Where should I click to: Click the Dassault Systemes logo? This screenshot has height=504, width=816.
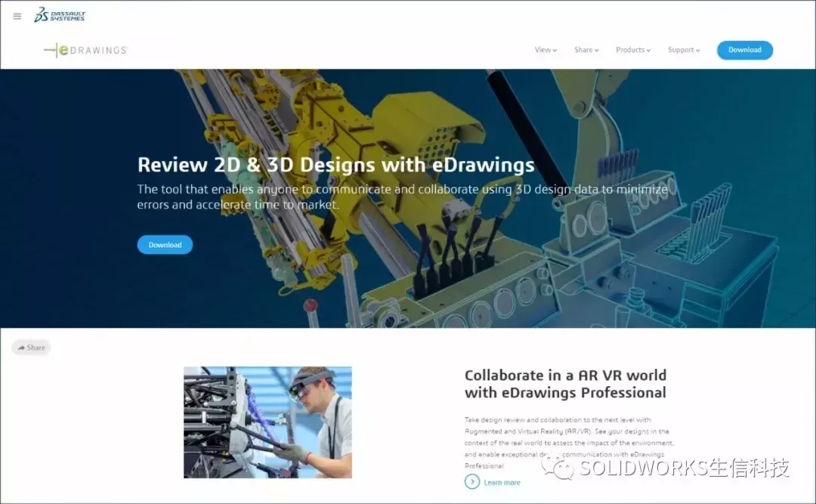(x=60, y=15)
